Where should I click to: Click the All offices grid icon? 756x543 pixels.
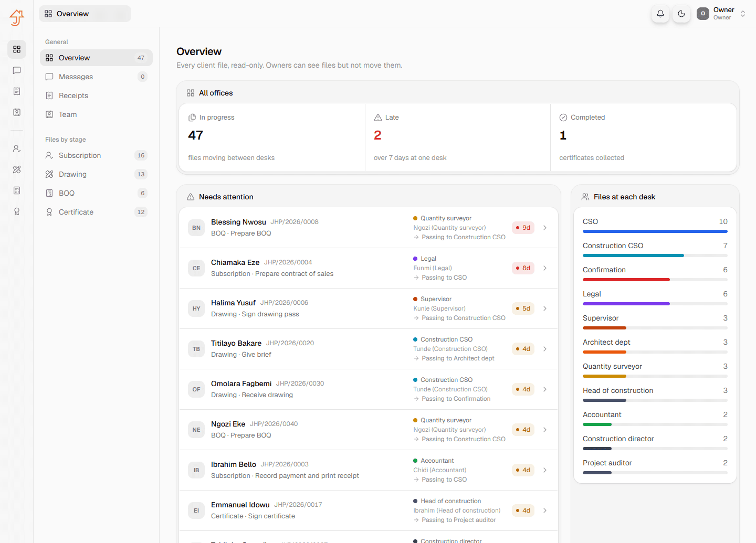[x=191, y=93]
